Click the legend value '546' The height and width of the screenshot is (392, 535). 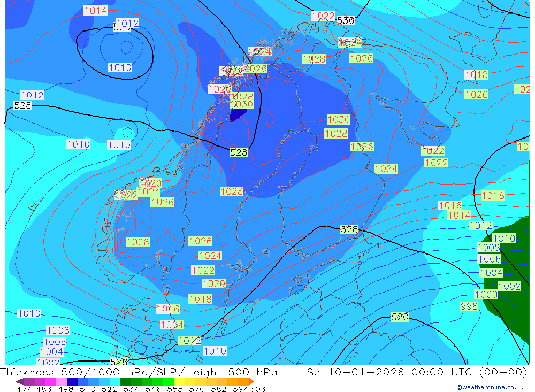[x=153, y=389]
